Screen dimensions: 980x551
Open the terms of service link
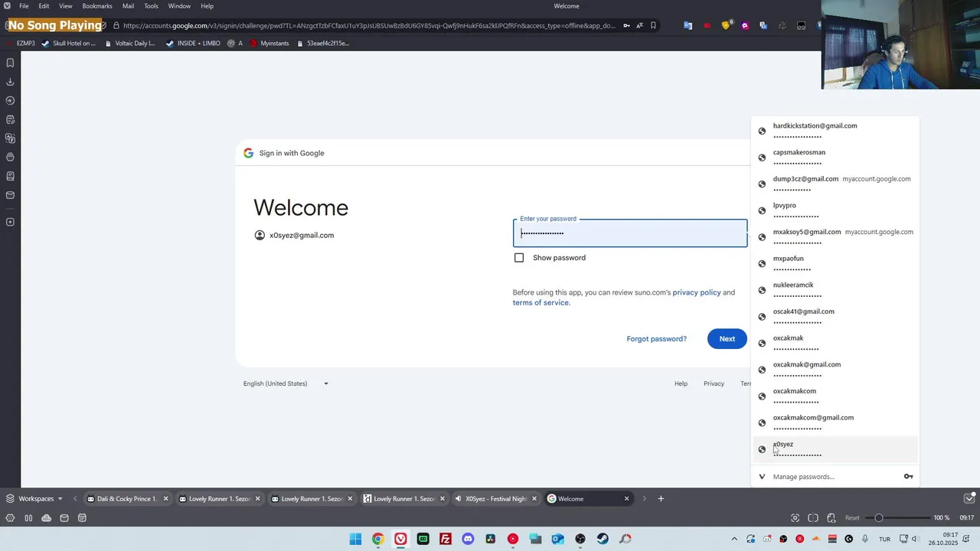pos(541,302)
